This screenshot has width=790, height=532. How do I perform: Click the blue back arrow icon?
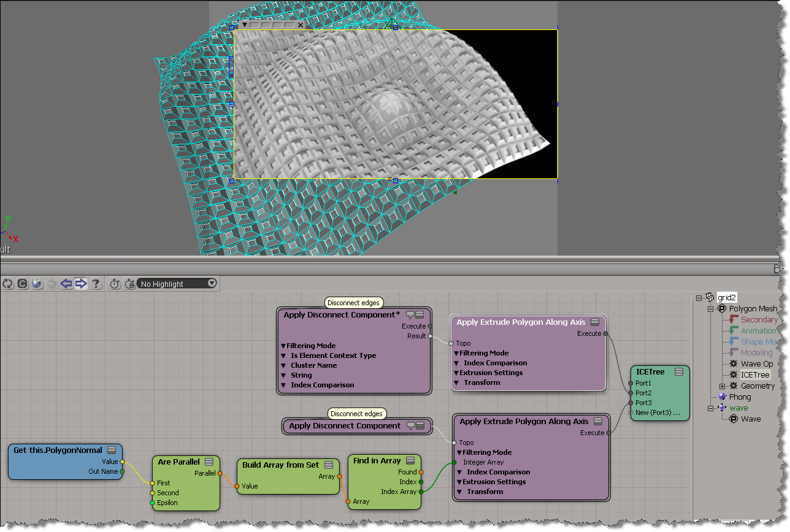pyautogui.click(x=66, y=284)
